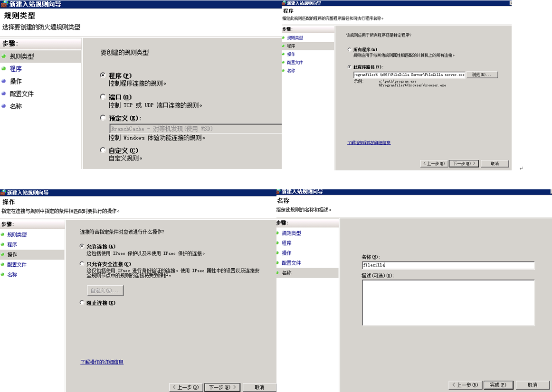Select the 程序(P) rule type option
This screenshot has height=392, width=552.
point(103,75)
